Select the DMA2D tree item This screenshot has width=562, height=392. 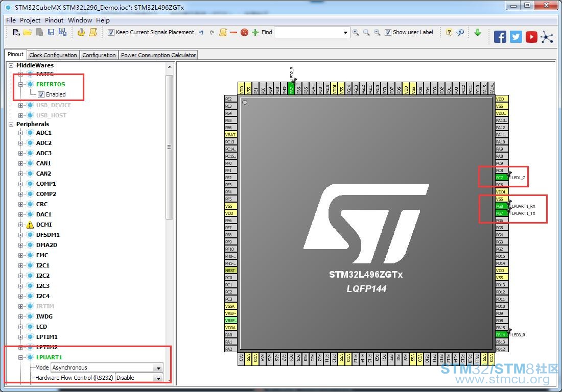click(46, 245)
